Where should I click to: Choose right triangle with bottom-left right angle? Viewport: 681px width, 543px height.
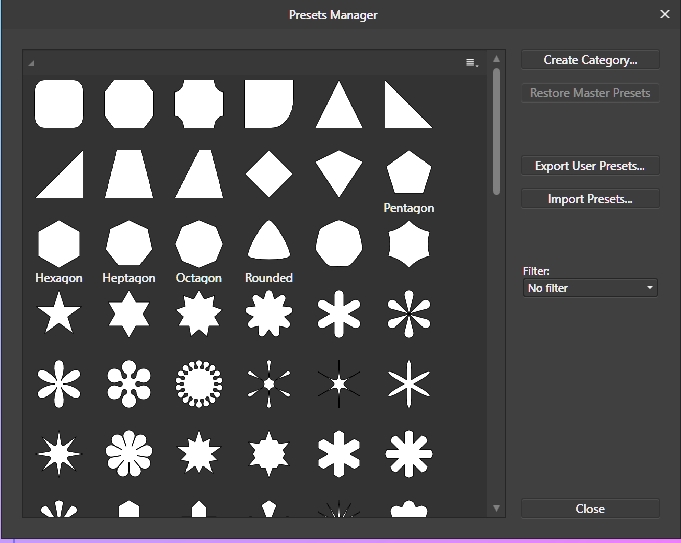(408, 104)
